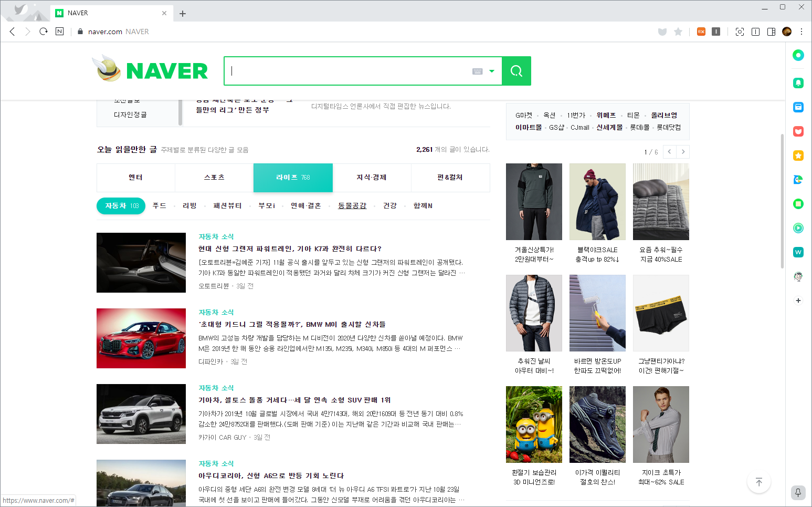Click the shield (pocket) icon in the address bar

(662, 32)
